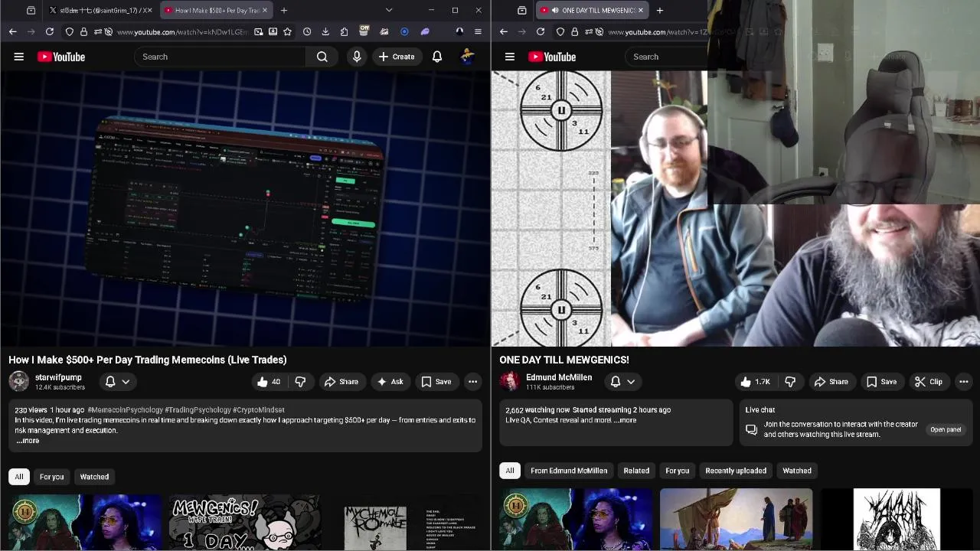The width and height of the screenshot is (980, 551).
Task: Open tab groups icon in left window tab bar
Action: [x=31, y=10]
